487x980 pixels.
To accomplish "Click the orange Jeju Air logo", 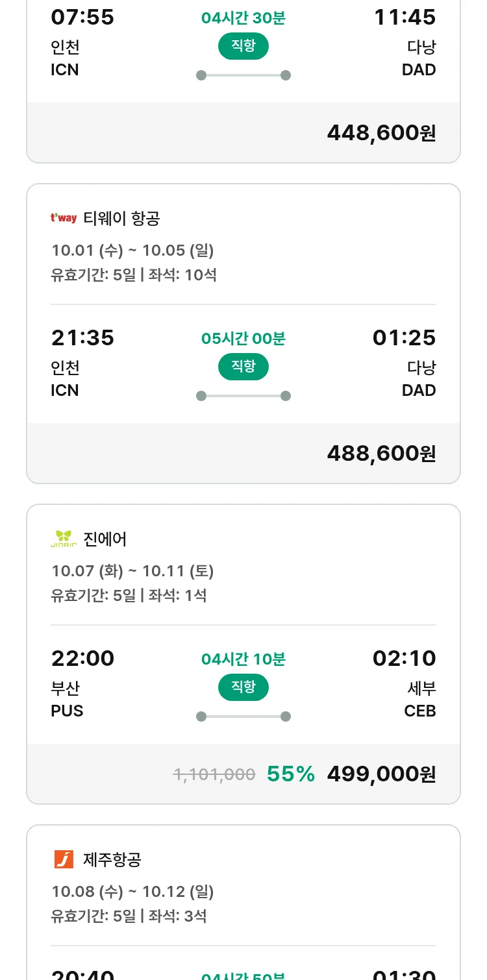I will click(64, 859).
